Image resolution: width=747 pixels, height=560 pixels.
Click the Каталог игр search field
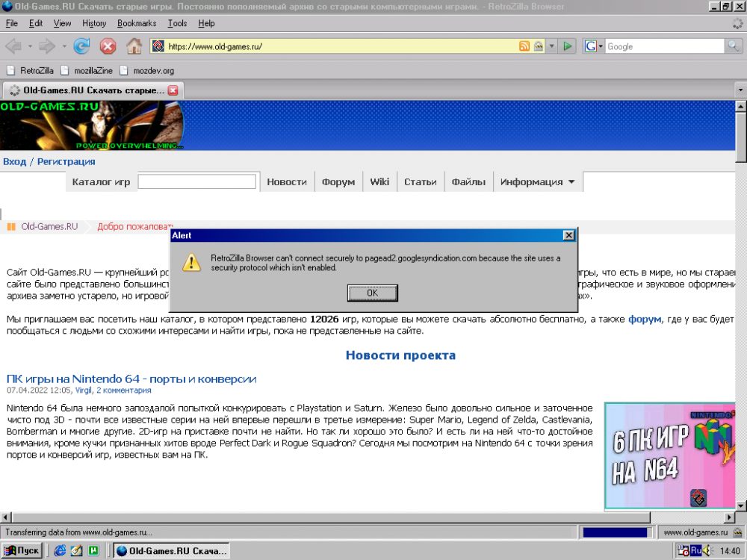(x=197, y=182)
